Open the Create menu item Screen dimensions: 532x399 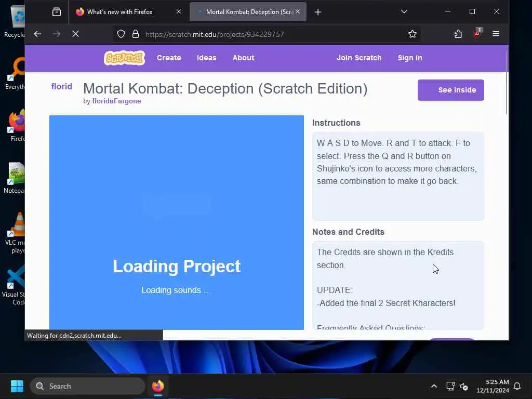point(169,58)
